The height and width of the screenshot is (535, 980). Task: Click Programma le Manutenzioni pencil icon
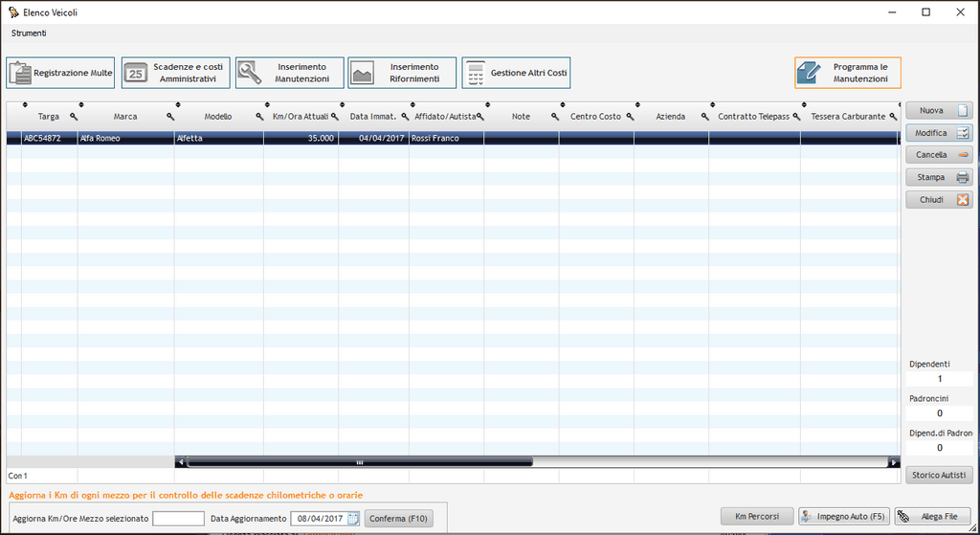point(810,73)
